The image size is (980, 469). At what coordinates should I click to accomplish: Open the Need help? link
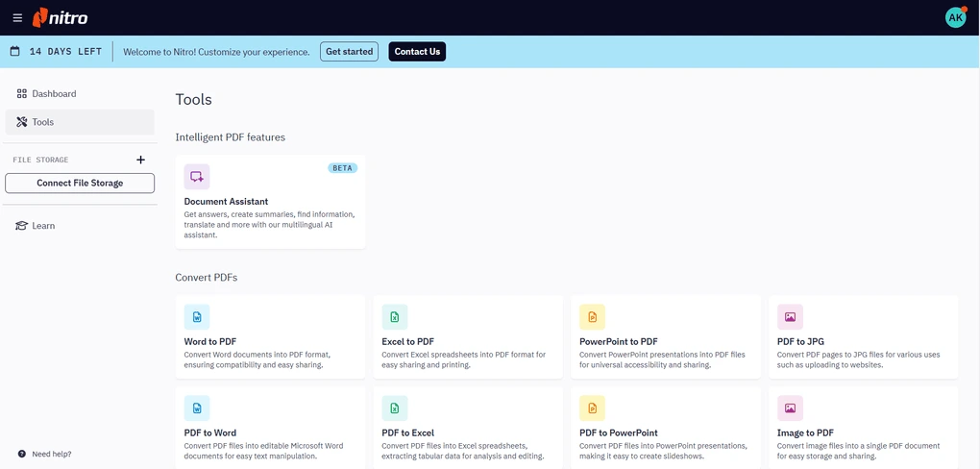51,454
